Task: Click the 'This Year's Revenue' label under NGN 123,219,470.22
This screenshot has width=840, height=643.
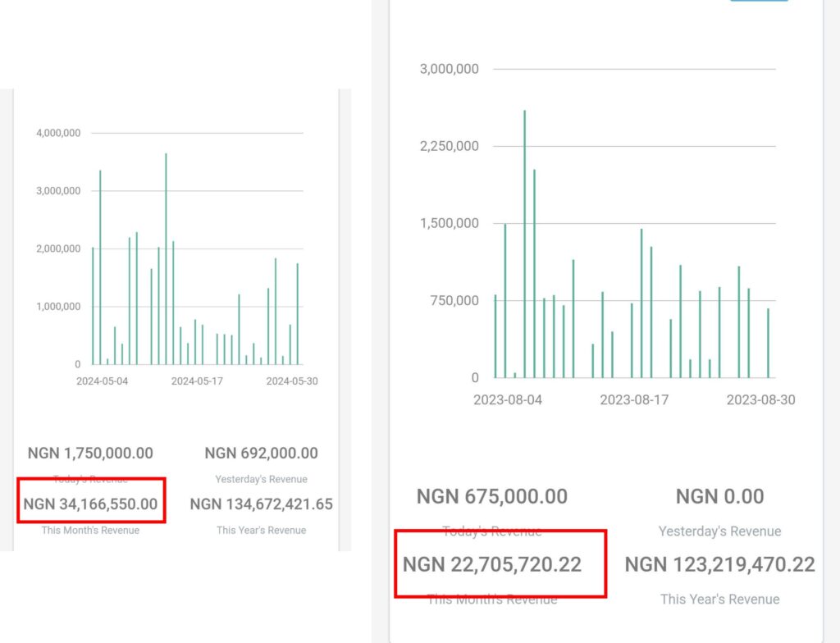Action: [719, 599]
